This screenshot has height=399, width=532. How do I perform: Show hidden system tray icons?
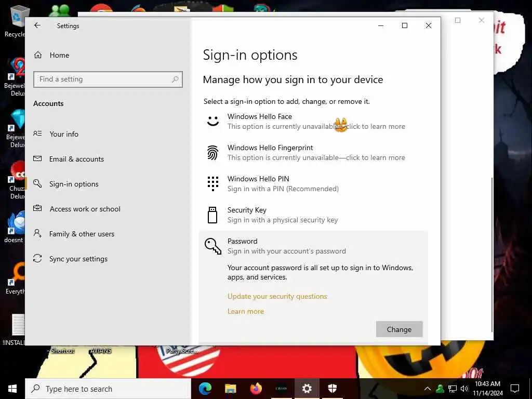pos(428,389)
